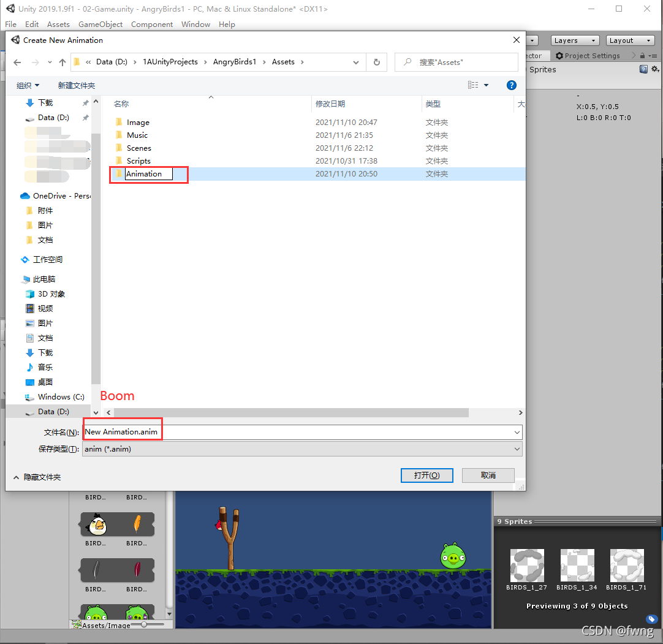
Task: Click the view layout icon in the dialog
Action: click(x=473, y=85)
